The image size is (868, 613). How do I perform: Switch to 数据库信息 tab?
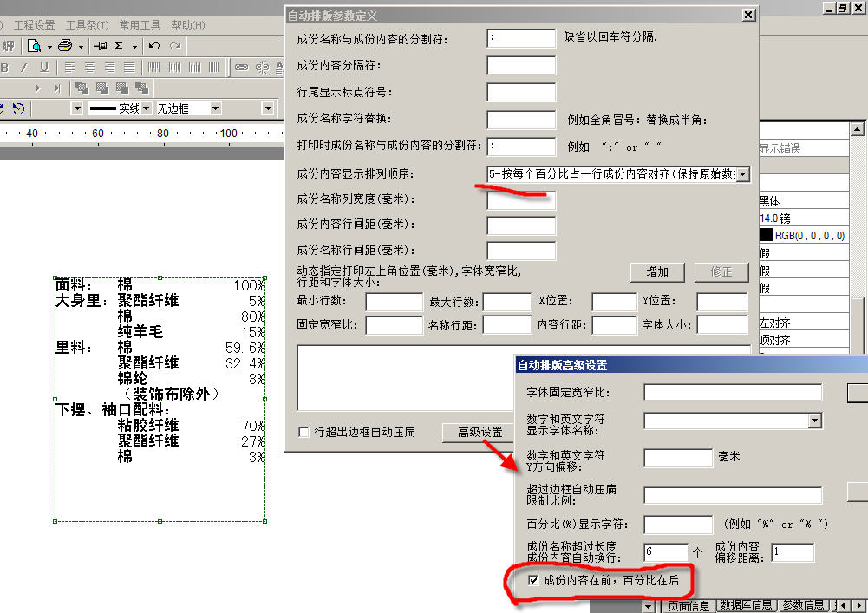747,605
